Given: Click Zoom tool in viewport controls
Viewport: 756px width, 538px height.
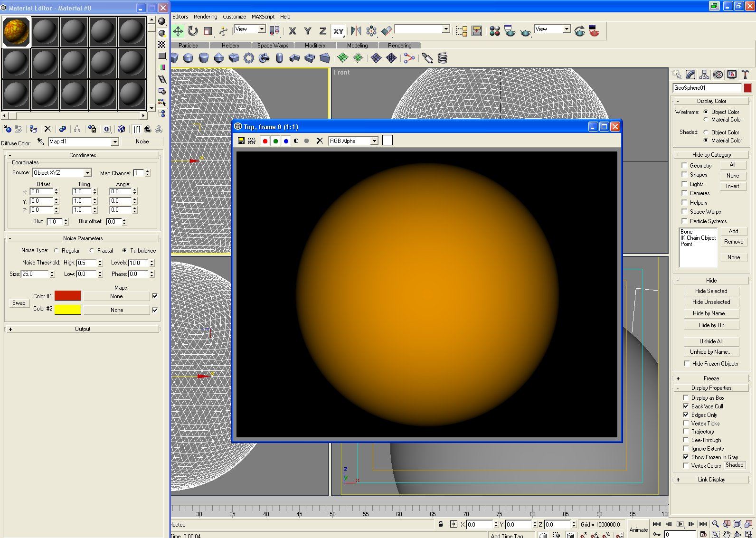Looking at the screenshot, I should click(x=715, y=524).
